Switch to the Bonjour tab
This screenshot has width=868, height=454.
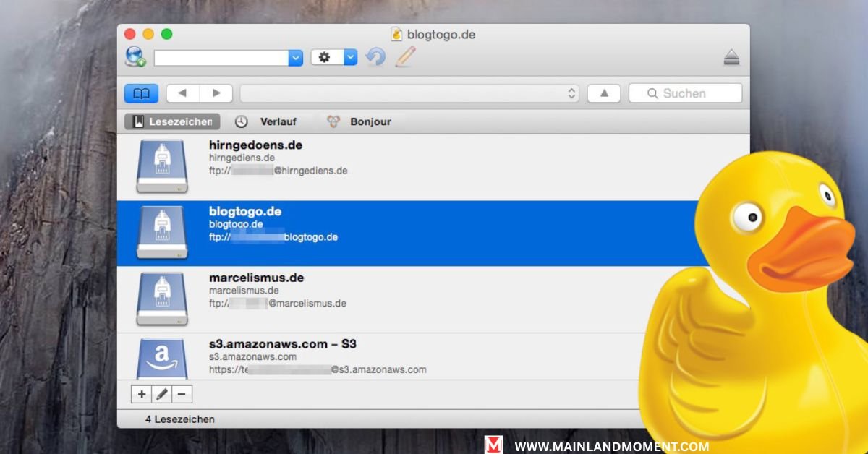pyautogui.click(x=359, y=121)
